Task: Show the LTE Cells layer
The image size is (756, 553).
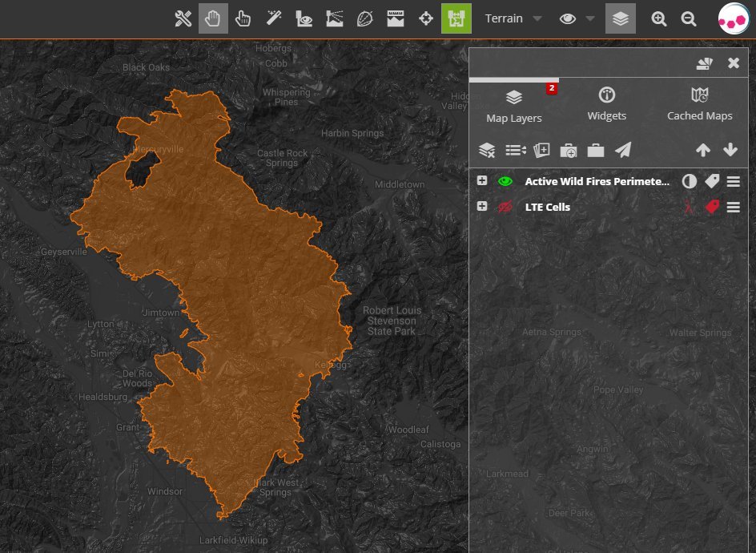Action: click(505, 207)
